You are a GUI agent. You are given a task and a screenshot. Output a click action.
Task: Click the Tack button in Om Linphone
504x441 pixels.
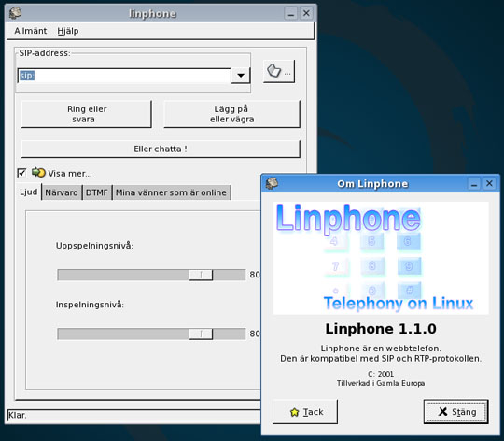(x=305, y=412)
